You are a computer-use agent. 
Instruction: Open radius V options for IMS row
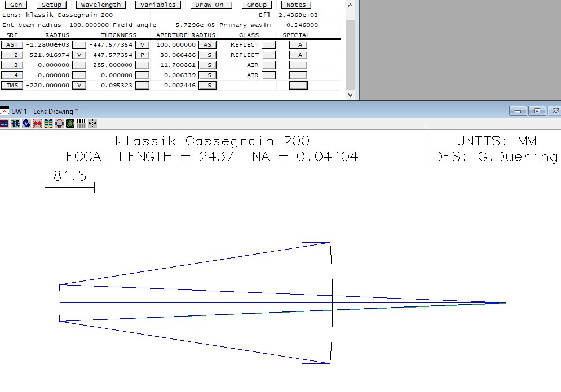[x=79, y=86]
